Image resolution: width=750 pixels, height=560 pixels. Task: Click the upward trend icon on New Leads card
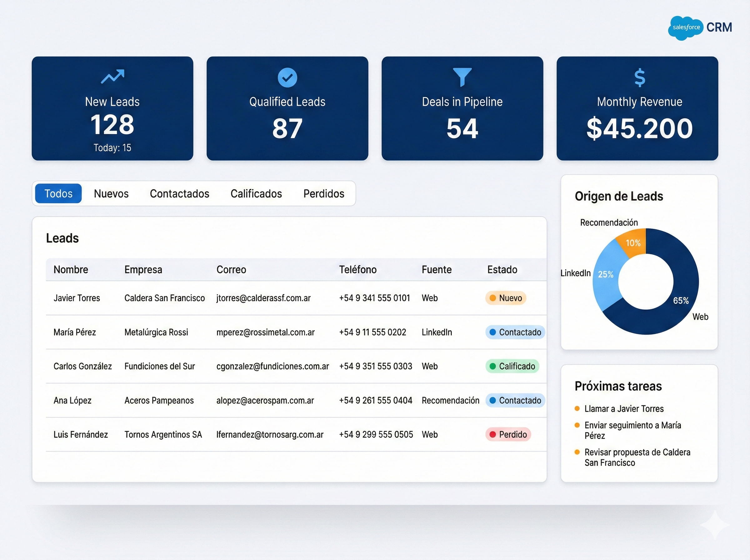pos(113,77)
